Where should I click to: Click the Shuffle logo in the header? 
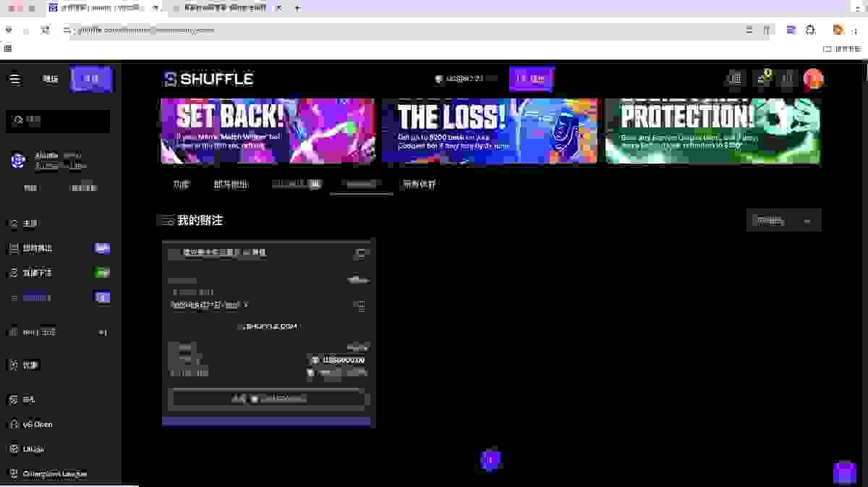208,79
